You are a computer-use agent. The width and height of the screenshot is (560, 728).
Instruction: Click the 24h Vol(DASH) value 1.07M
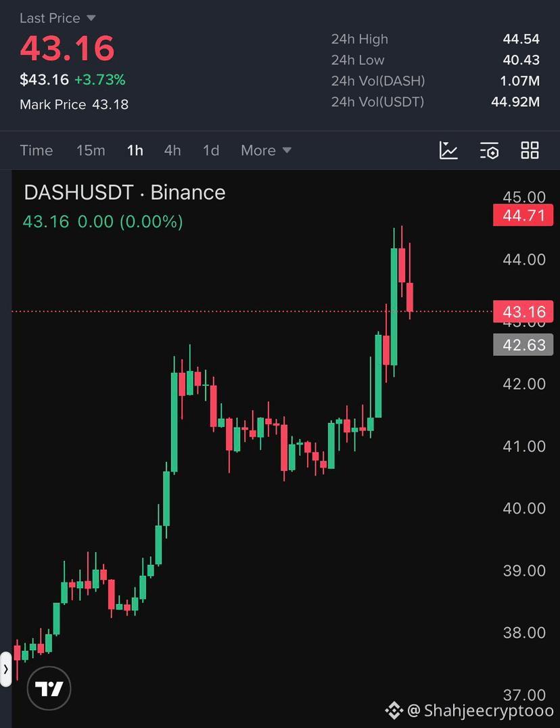(519, 81)
